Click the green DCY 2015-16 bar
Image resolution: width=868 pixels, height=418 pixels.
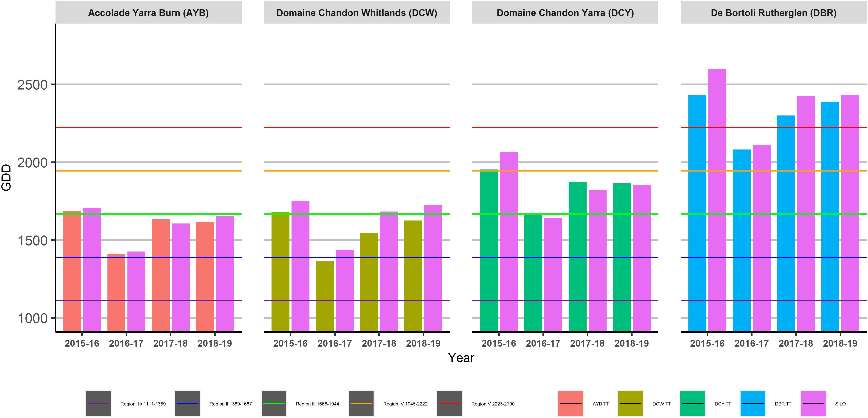tap(489, 250)
